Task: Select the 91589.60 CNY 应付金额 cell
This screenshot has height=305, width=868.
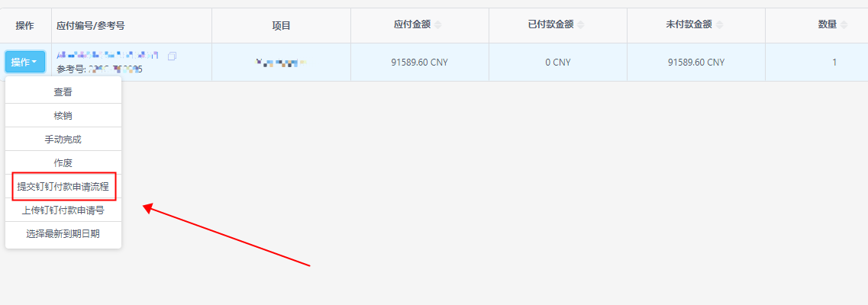Action: [420, 63]
